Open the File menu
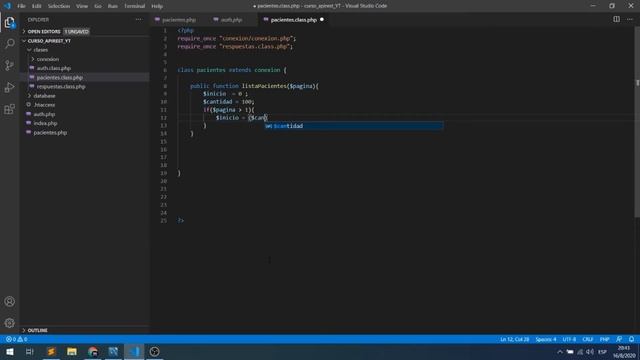Screen dimensions: 640x360 (x=21, y=6)
